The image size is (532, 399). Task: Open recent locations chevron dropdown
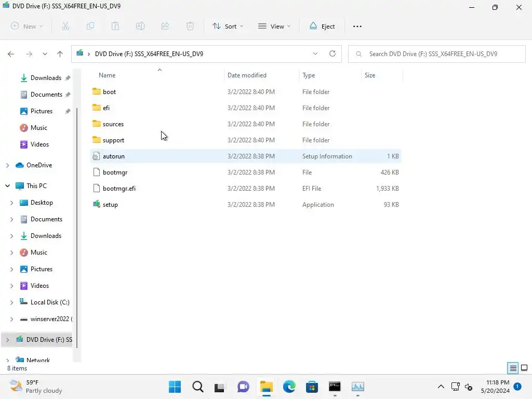(45, 54)
